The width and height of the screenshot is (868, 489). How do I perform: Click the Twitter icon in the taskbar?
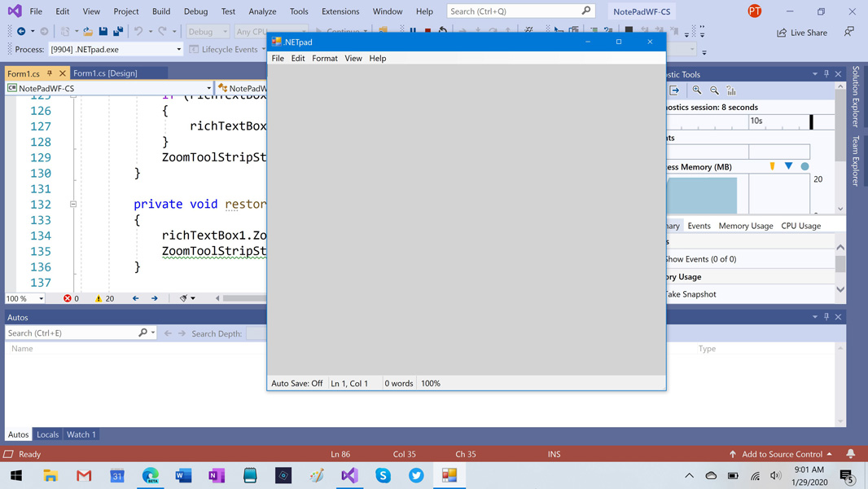point(416,475)
